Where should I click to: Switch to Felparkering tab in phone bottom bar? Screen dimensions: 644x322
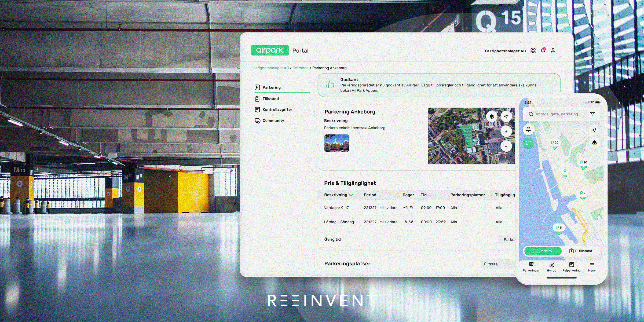pyautogui.click(x=572, y=267)
